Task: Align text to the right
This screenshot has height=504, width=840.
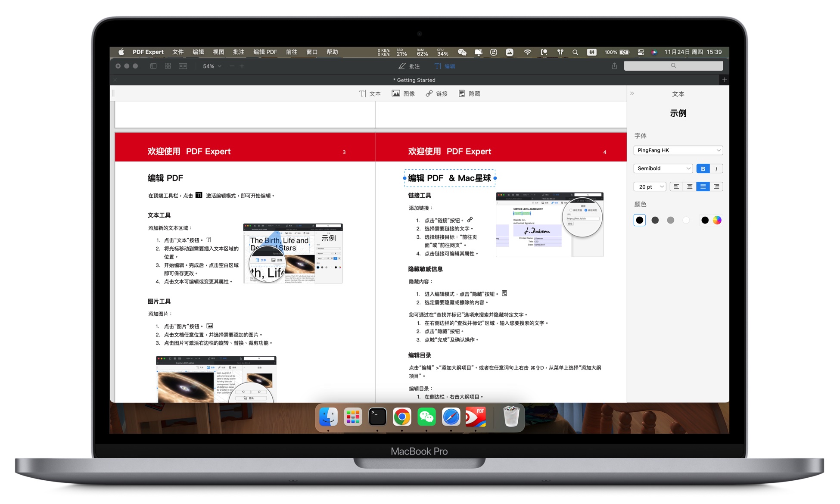Action: 716,187
